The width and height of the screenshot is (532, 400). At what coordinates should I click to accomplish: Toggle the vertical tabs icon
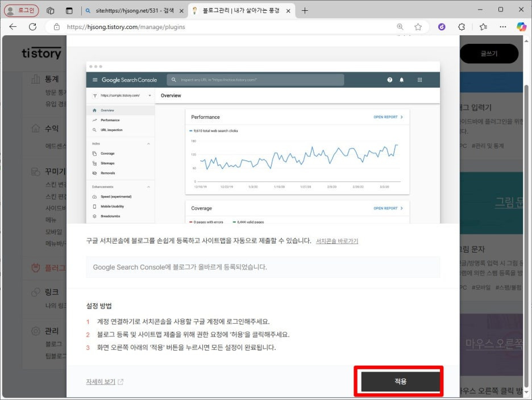pyautogui.click(x=69, y=11)
